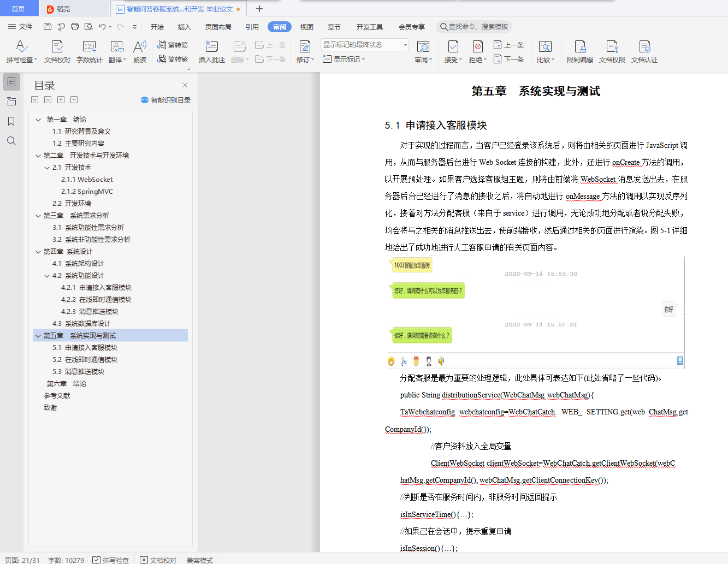Open 文档认证 document certification
Image resolution: width=728 pixels, height=564 pixels.
[646, 51]
